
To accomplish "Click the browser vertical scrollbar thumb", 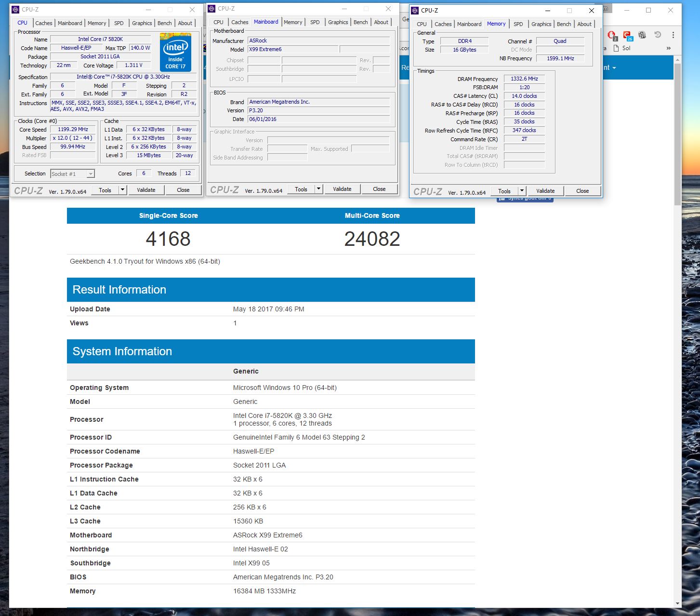I will point(678,135).
